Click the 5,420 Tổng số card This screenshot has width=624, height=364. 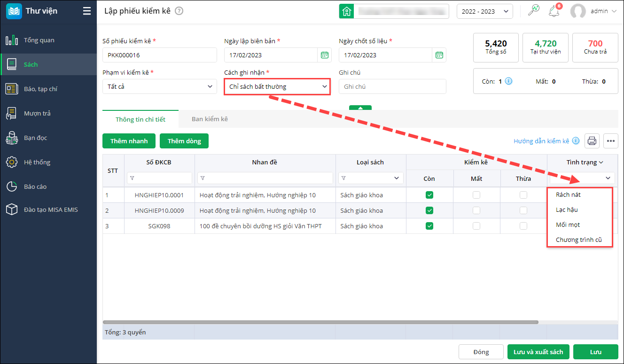496,47
